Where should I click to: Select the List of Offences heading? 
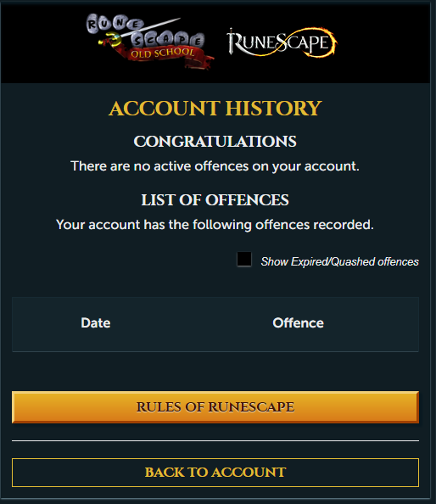click(x=215, y=200)
